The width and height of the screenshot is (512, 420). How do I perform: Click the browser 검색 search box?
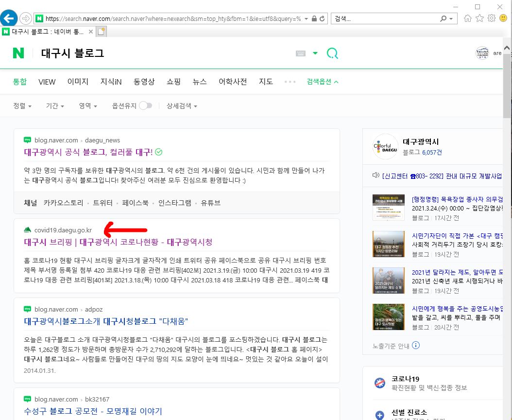click(x=385, y=18)
